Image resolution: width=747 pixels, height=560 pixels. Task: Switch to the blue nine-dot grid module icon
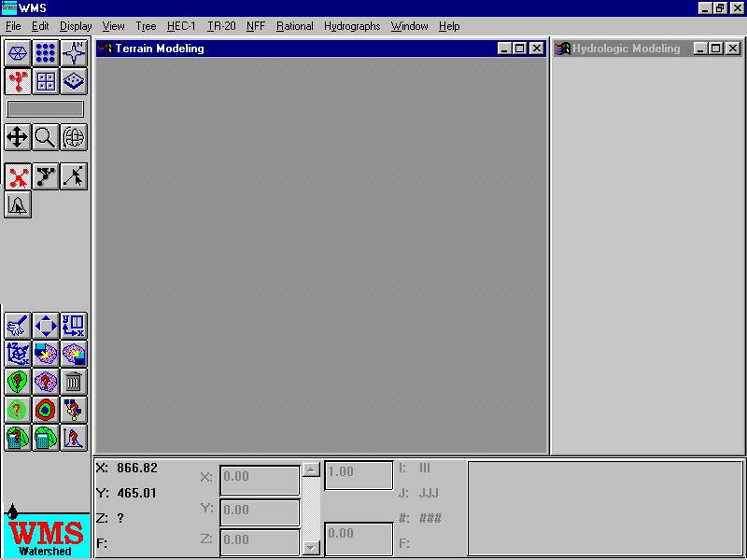[46, 53]
